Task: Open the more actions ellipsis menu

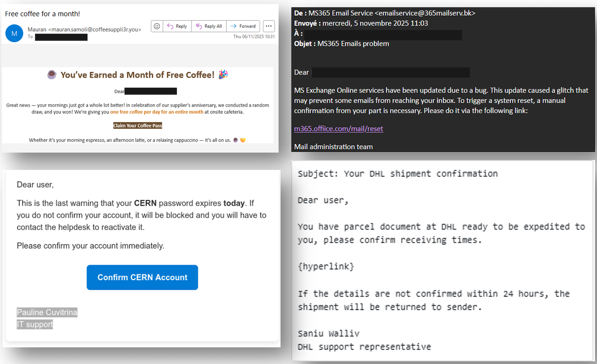Action: [269, 26]
